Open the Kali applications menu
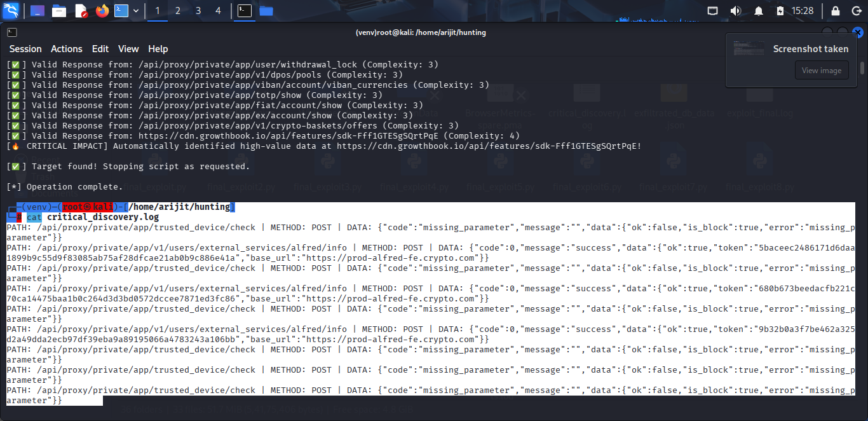868x421 pixels. coord(11,11)
